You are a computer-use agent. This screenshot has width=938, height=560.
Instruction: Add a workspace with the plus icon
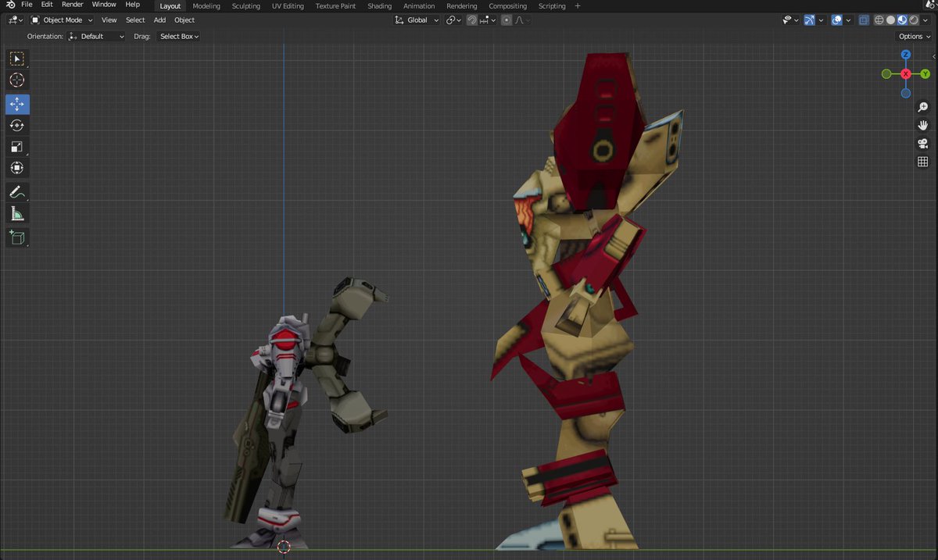tap(578, 5)
